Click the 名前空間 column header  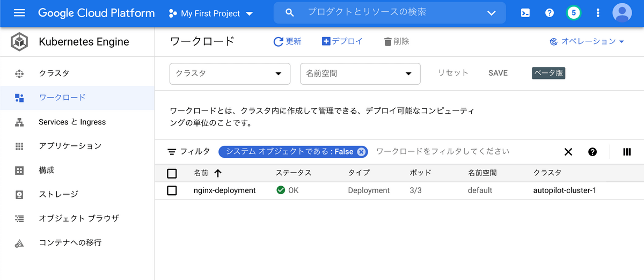pos(482,173)
